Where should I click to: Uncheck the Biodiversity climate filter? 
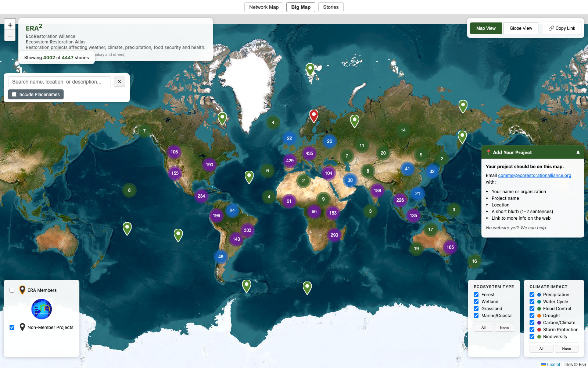(x=532, y=337)
